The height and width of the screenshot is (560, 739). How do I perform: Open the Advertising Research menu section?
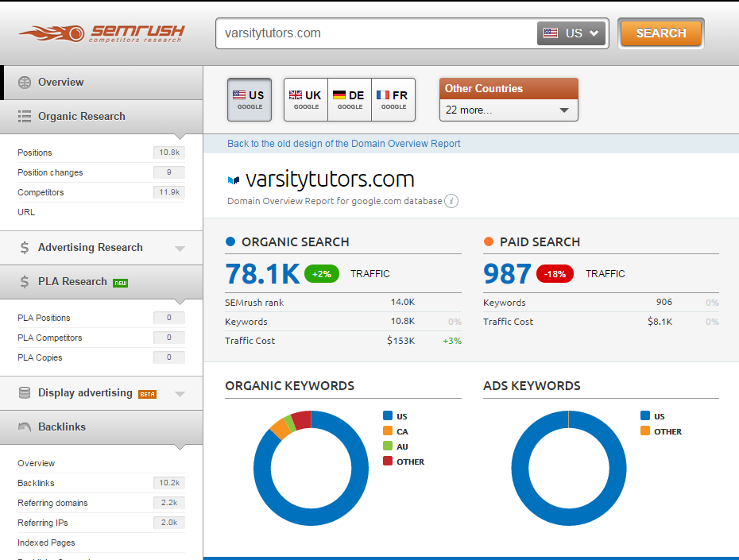tap(102, 248)
